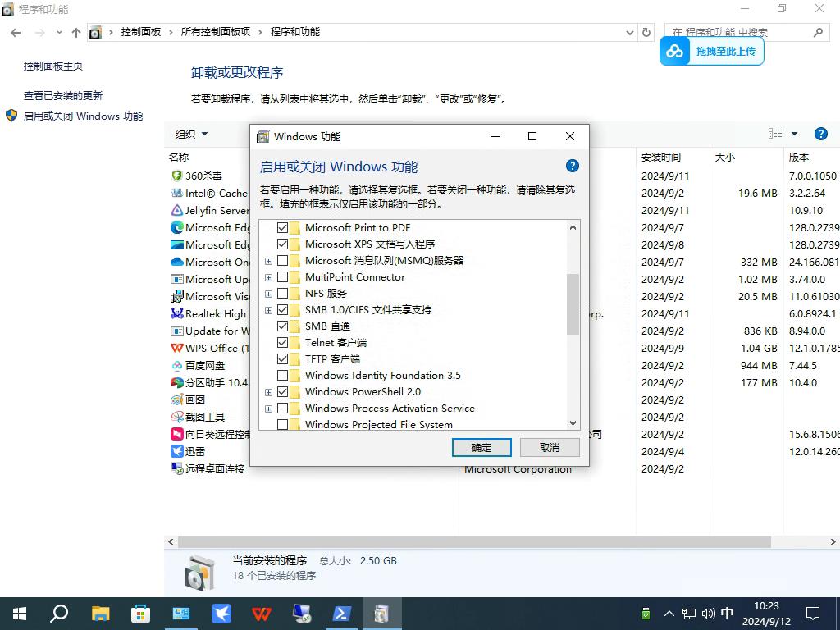Click the 远程桌面连接 icon

pos(177,468)
